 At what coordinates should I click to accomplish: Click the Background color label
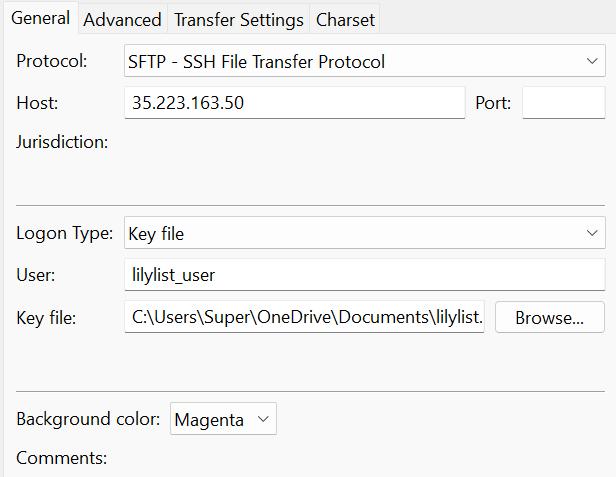88,420
